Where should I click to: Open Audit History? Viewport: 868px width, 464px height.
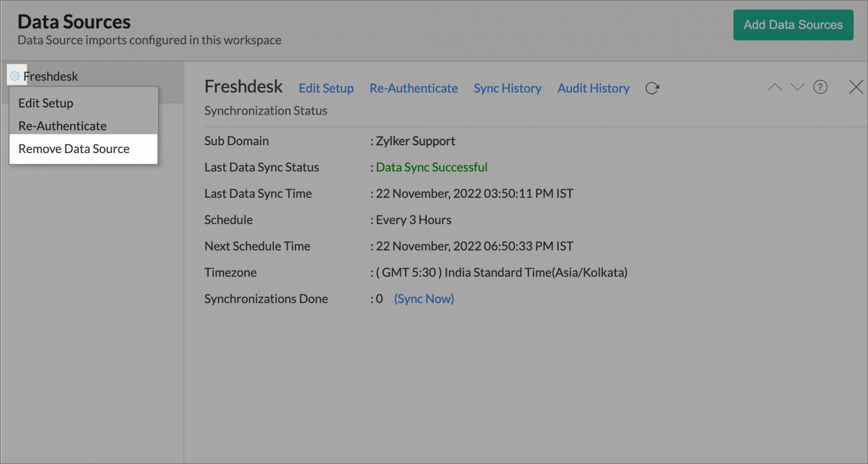tap(593, 88)
